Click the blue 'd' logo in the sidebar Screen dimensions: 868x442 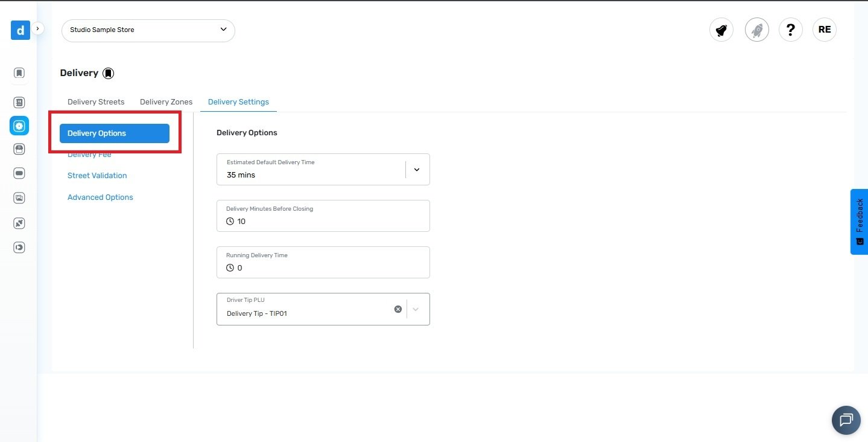[x=20, y=30]
